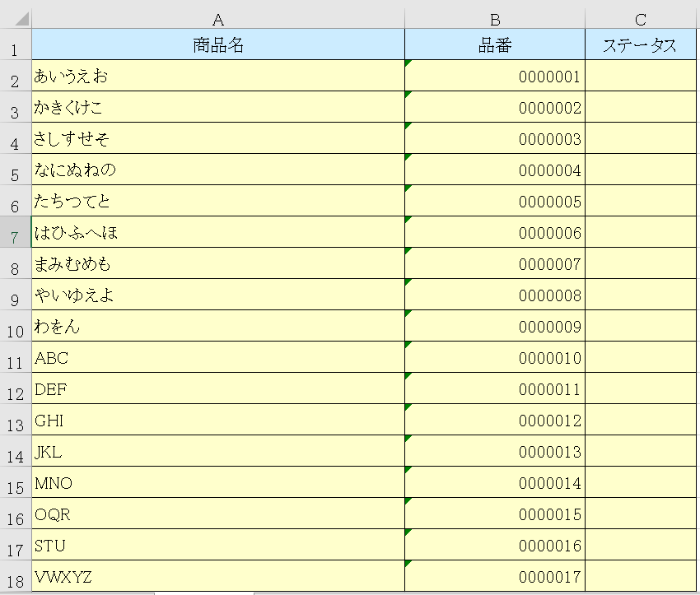Viewport: 700px width, 595px height.
Task: Click the green error indicator on cell 0000001
Action: (x=408, y=63)
